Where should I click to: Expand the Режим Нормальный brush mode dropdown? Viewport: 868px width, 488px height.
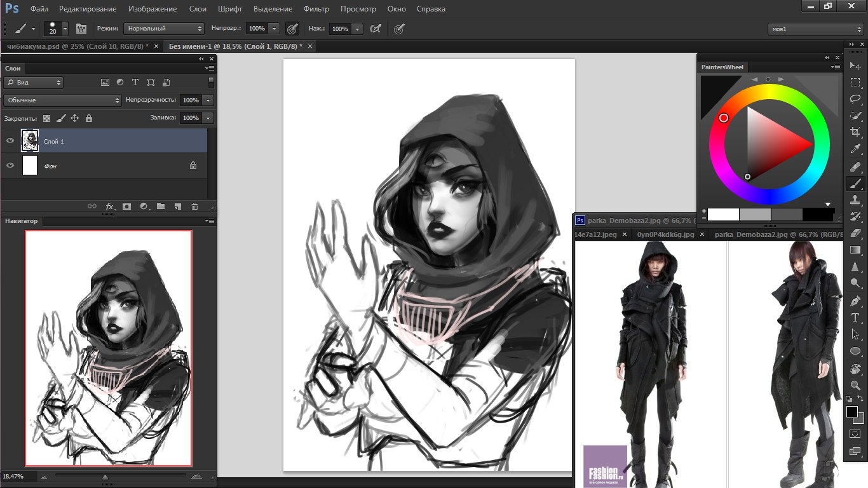163,29
